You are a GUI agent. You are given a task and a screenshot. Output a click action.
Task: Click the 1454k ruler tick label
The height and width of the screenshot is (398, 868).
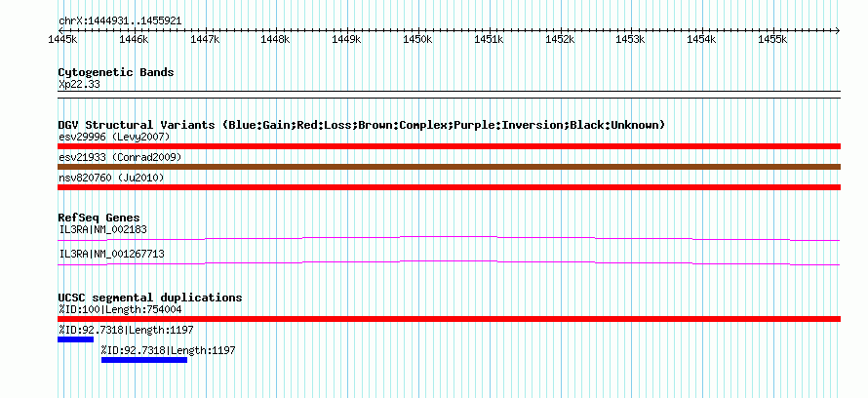(701, 40)
